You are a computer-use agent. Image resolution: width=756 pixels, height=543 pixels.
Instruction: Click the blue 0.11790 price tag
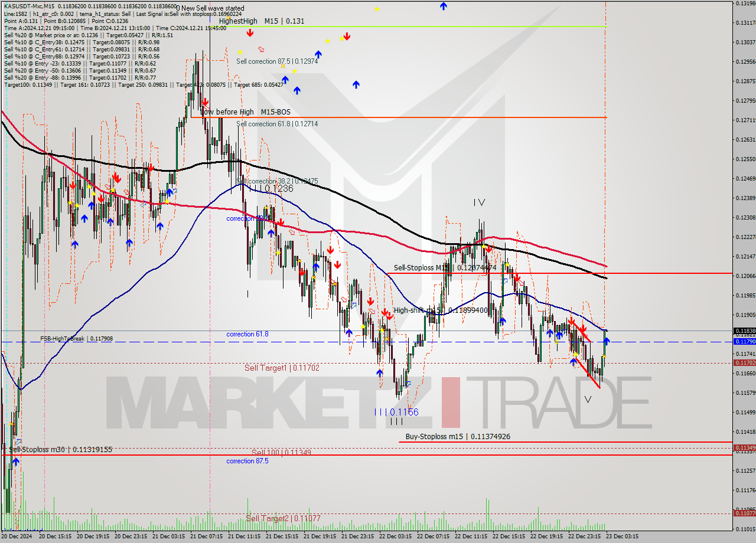pos(744,341)
